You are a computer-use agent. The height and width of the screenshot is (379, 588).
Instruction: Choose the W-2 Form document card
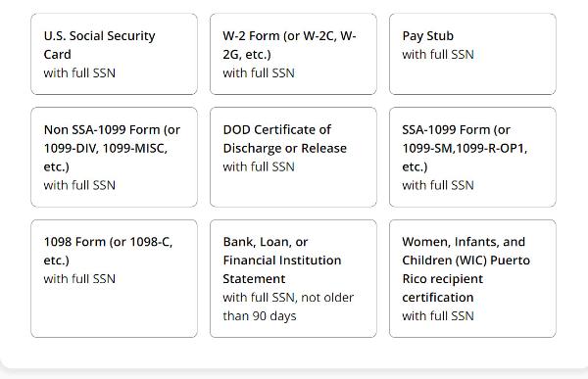pyautogui.click(x=293, y=54)
